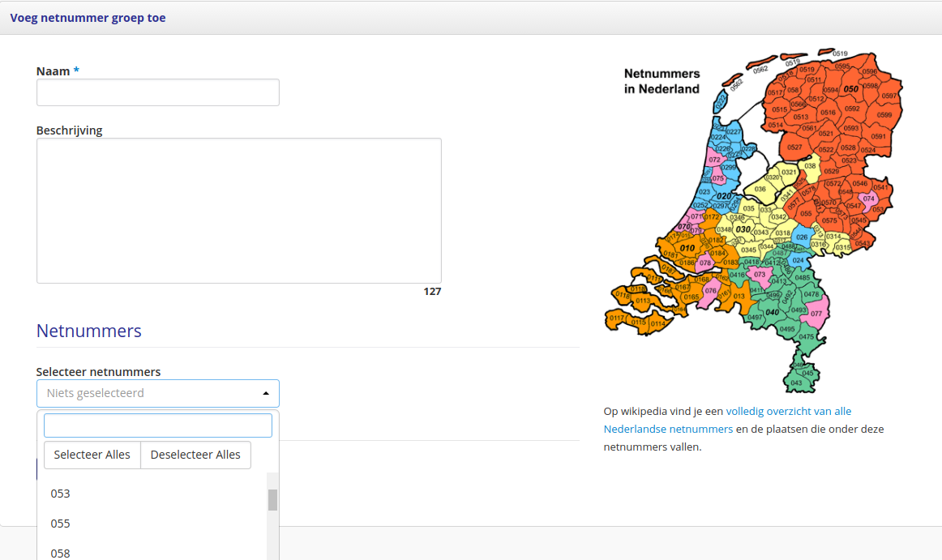Click the pink 077 area on the map
The width and height of the screenshot is (942, 560).
pyautogui.click(x=816, y=314)
